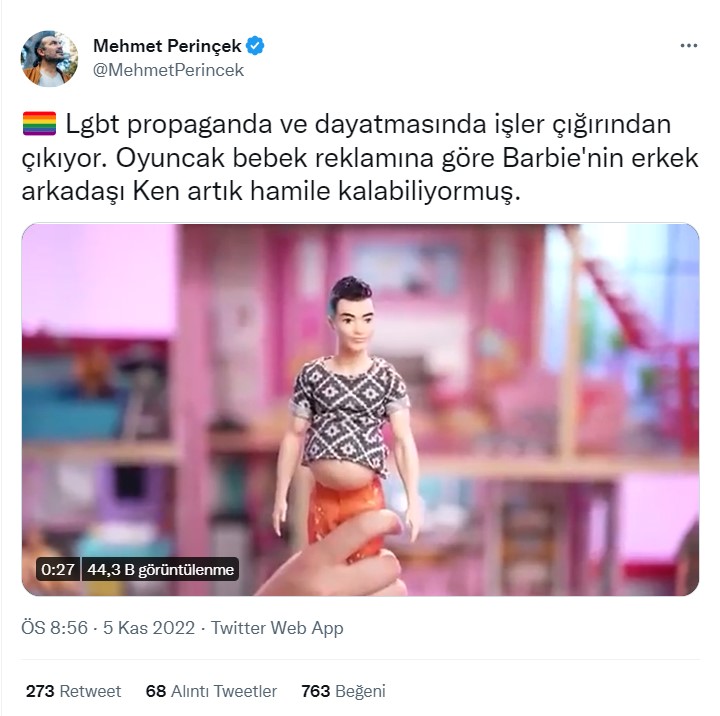The image size is (720, 716).
Task: View the 68 Alıntı Tweetler list
Action: 211,691
